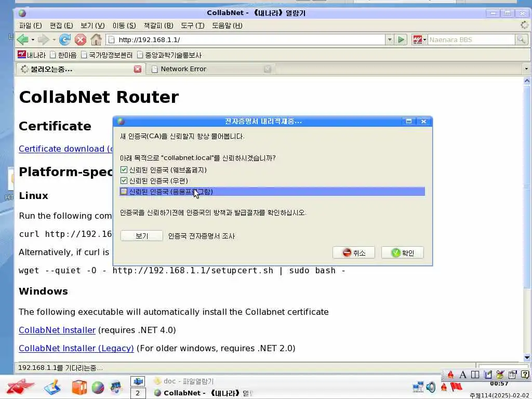Close the Network Error tab
The width and height of the screenshot is (532, 399).
point(268,69)
